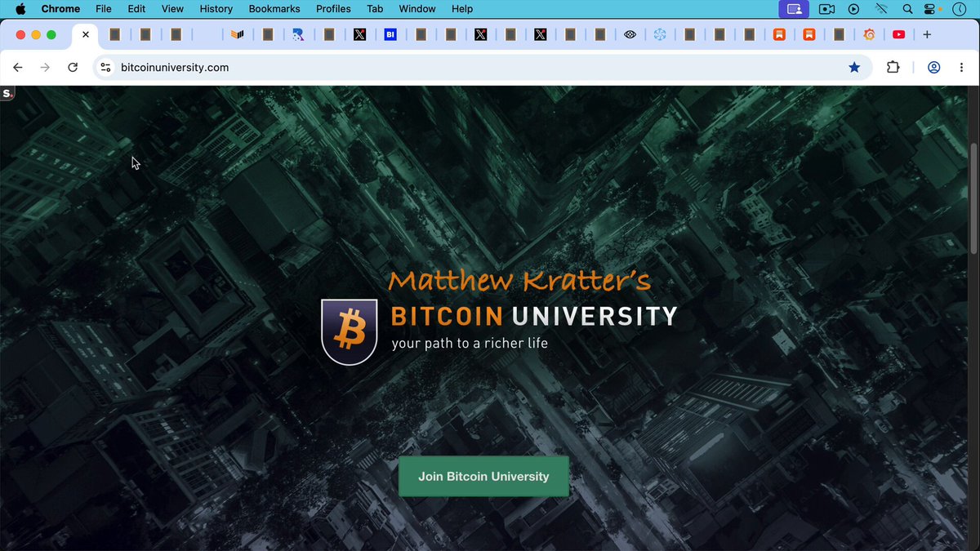This screenshot has height=551, width=980.
Task: View site information icon beside URL
Action: coord(105,68)
